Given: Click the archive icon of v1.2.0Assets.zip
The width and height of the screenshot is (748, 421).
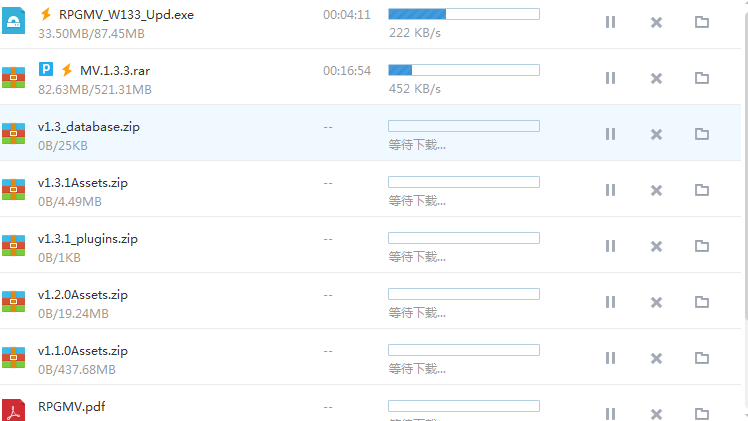Looking at the screenshot, I should (13, 301).
